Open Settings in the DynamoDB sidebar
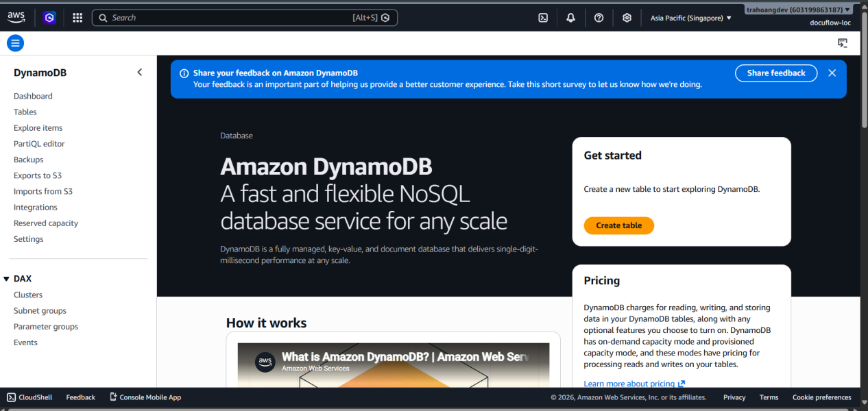Image resolution: width=868 pixels, height=411 pixels. (28, 239)
